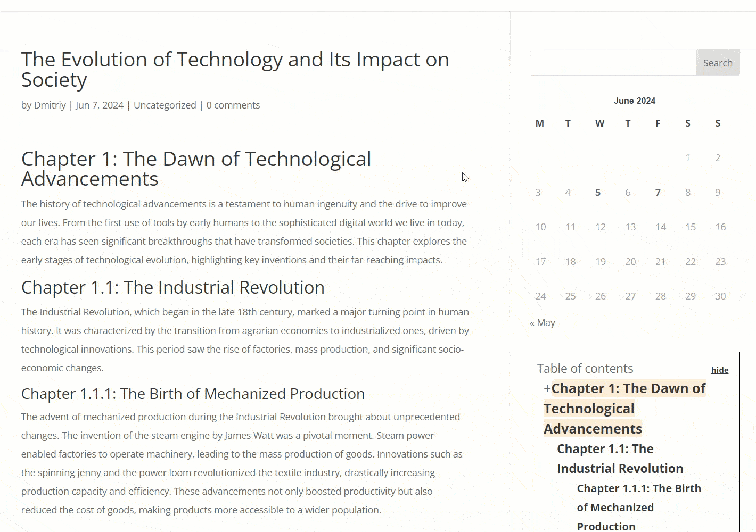Jump to Chapter 1: The Dawn of Technological Advancements

pyautogui.click(x=624, y=409)
